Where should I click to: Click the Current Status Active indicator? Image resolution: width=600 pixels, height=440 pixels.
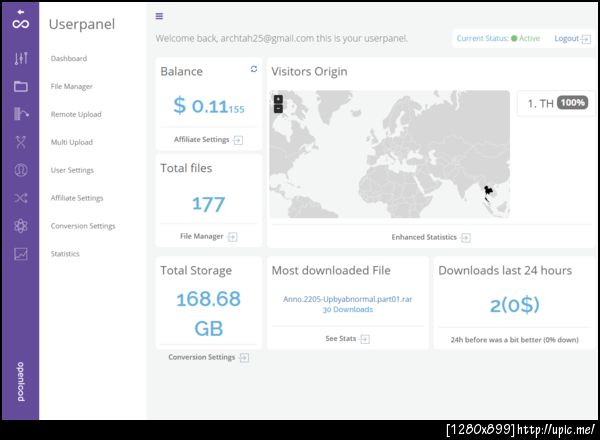[x=498, y=39]
